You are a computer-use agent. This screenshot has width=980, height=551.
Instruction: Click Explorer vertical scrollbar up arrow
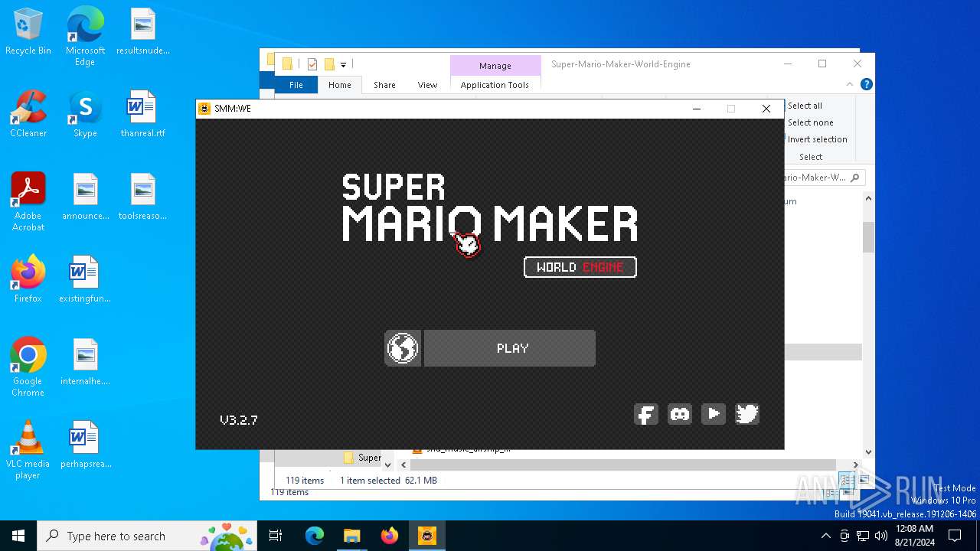click(868, 199)
